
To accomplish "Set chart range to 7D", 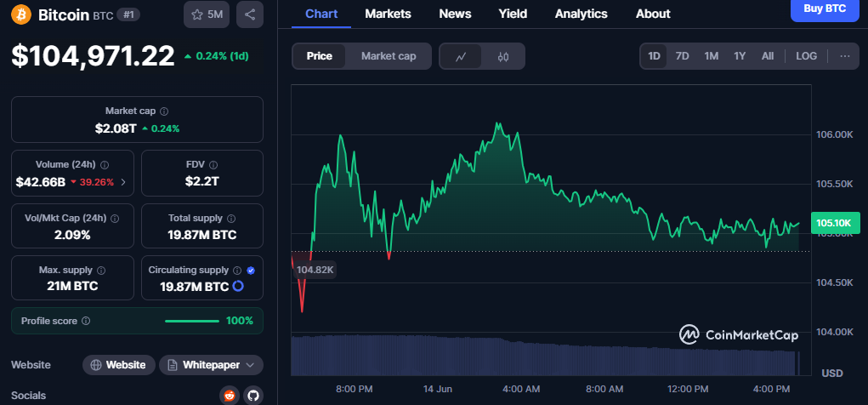I will [683, 56].
